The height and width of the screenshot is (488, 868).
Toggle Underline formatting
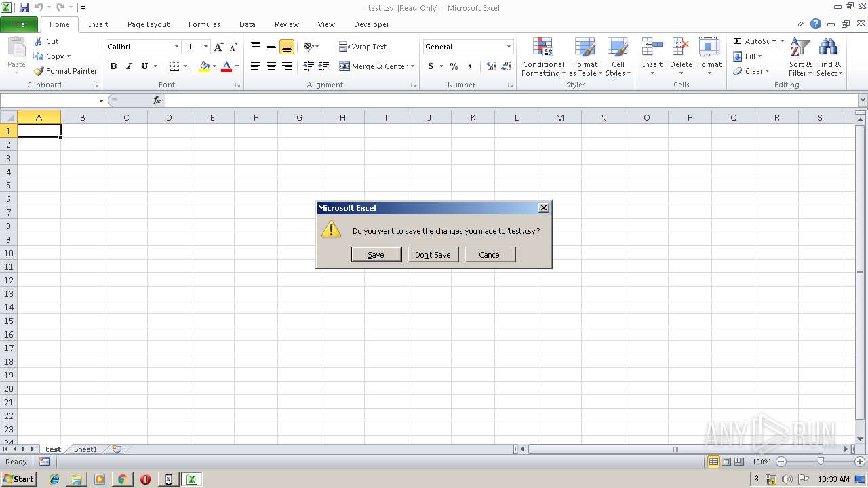[144, 66]
